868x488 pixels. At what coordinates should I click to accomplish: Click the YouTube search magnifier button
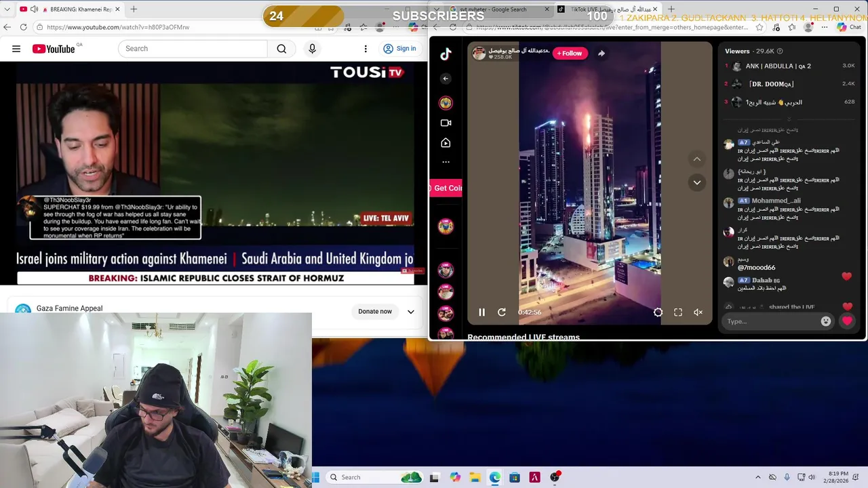[281, 49]
